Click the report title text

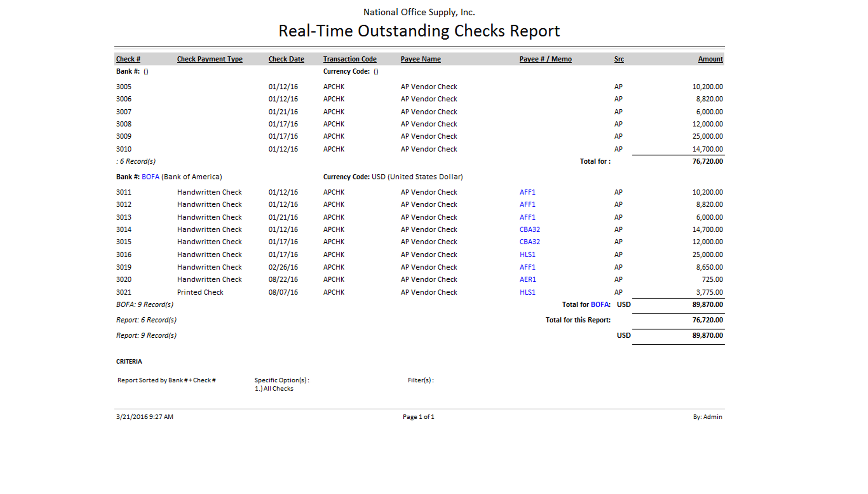pyautogui.click(x=419, y=31)
